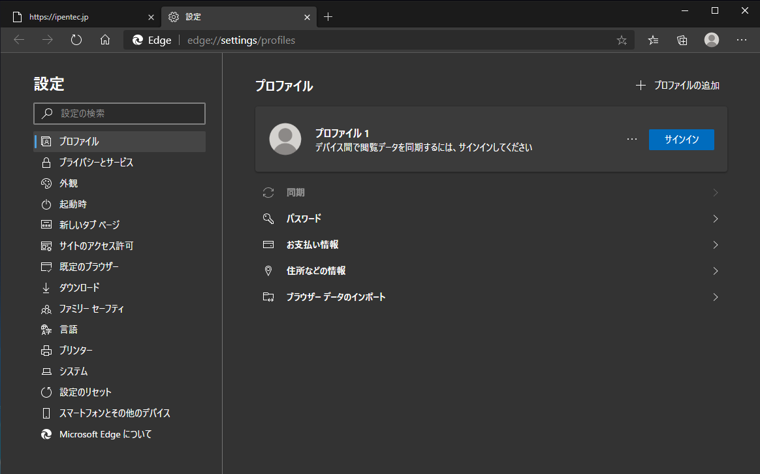Expand ブラウザー データのインポート chevron arrow
This screenshot has width=760, height=474.
[715, 297]
